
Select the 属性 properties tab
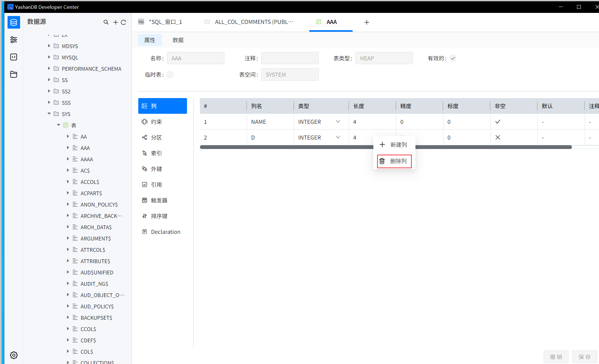(x=150, y=40)
